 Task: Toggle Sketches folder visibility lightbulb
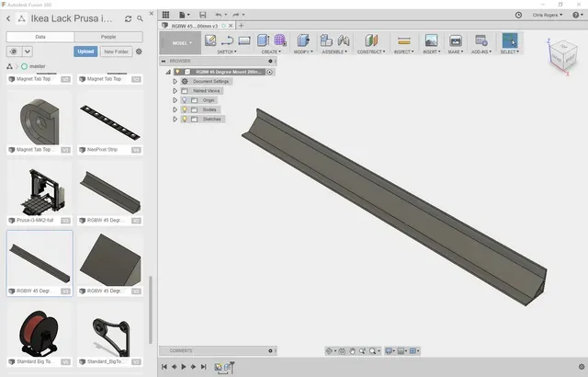tap(184, 119)
